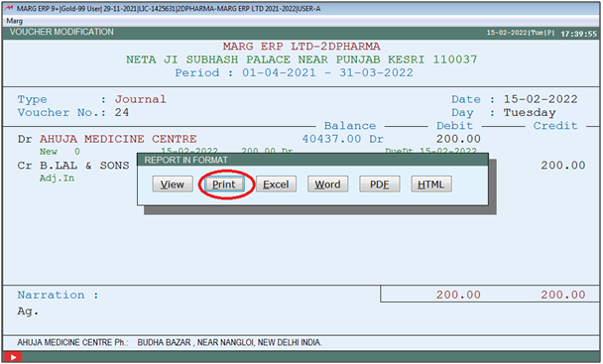Image resolution: width=603 pixels, height=364 pixels.
Task: Click the clock display in header bar
Action: click(x=579, y=34)
